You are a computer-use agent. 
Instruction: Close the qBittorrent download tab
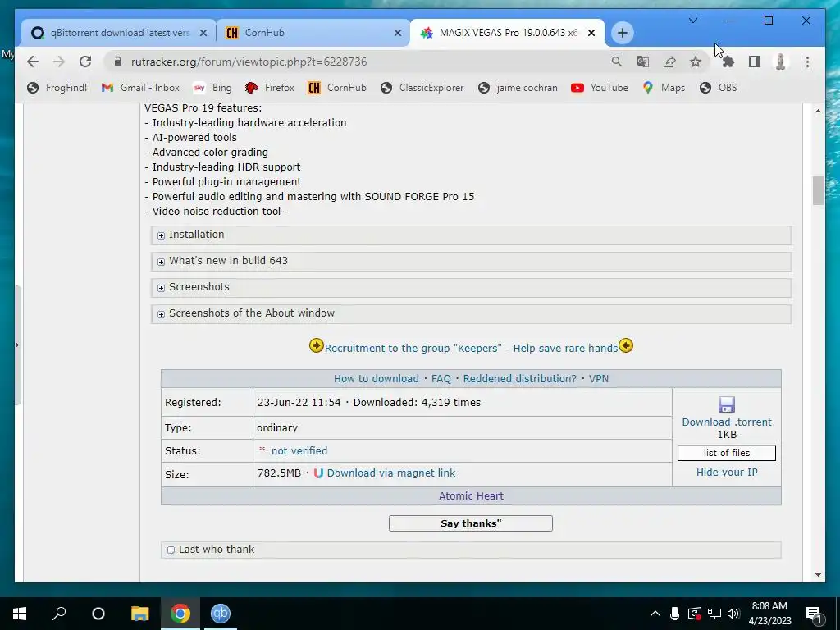click(203, 33)
